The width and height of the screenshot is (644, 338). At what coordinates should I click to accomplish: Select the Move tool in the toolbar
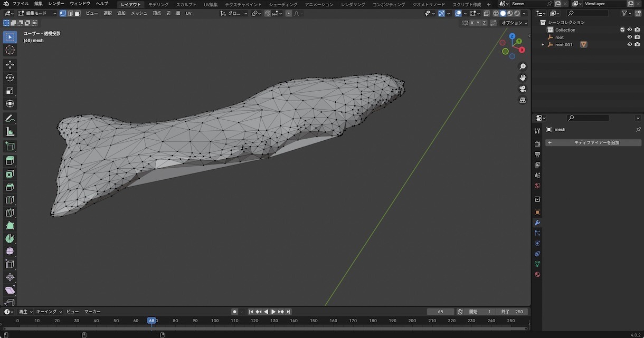point(10,64)
